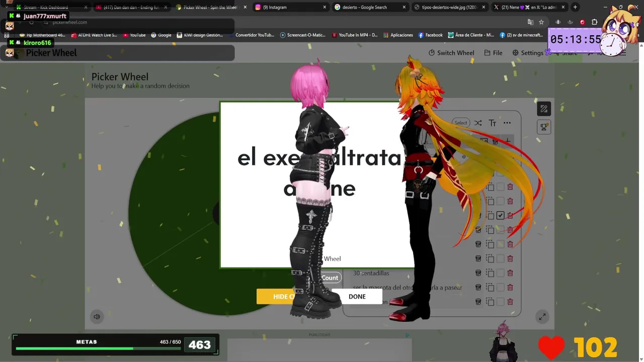Delete the last input row in the list
The height and width of the screenshot is (362, 644).
[510, 302]
